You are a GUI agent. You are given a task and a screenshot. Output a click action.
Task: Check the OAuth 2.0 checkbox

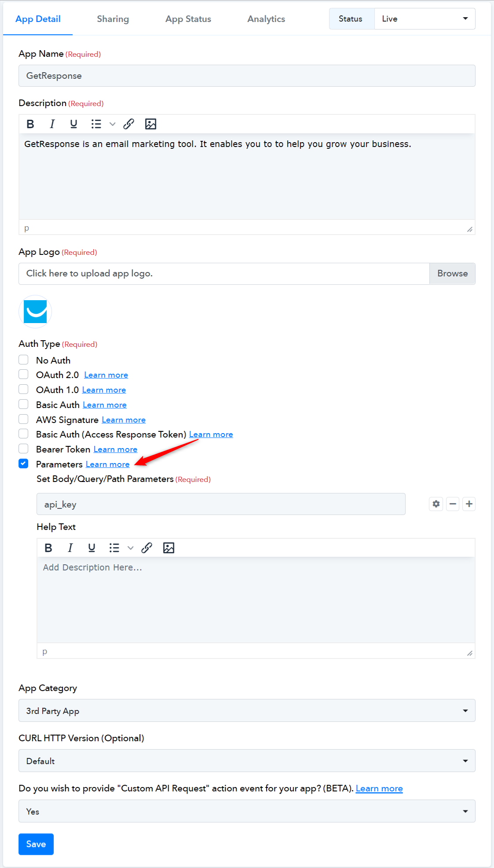pyautogui.click(x=23, y=374)
